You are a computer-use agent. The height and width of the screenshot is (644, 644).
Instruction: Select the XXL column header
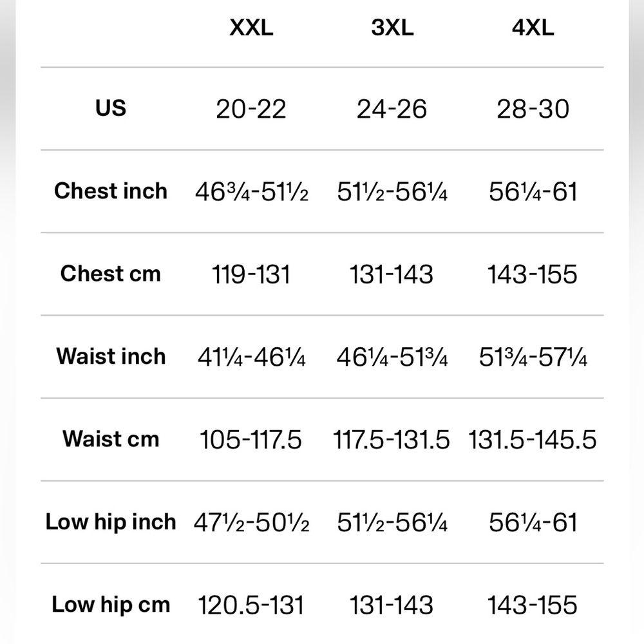251,28
